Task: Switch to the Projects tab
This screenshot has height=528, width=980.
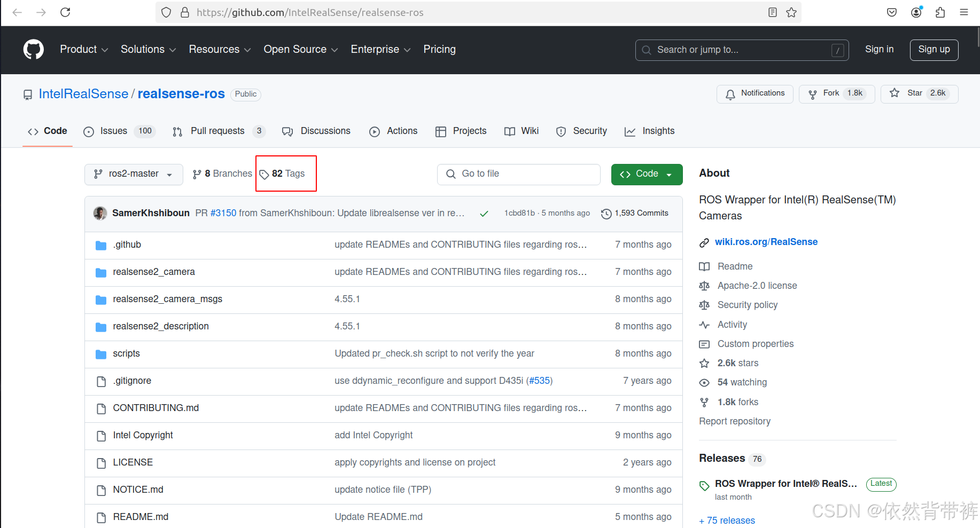Action: click(461, 131)
